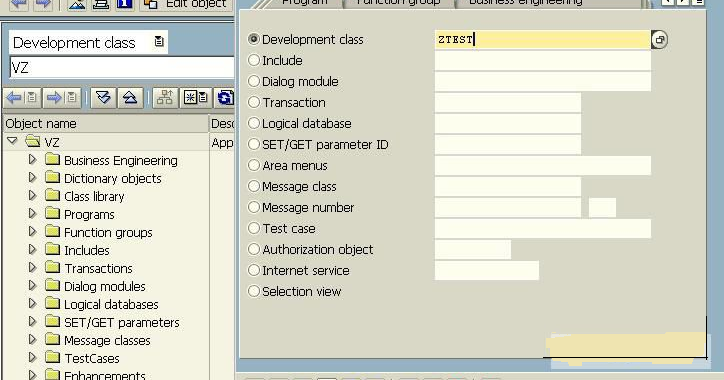Click the expand all nodes toolbar icon
This screenshot has width=724, height=380.
tap(103, 97)
